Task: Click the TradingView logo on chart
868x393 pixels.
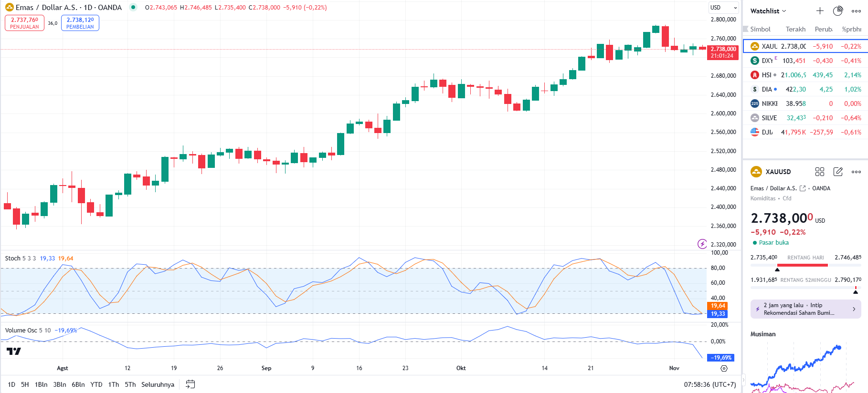Action: coord(13,352)
